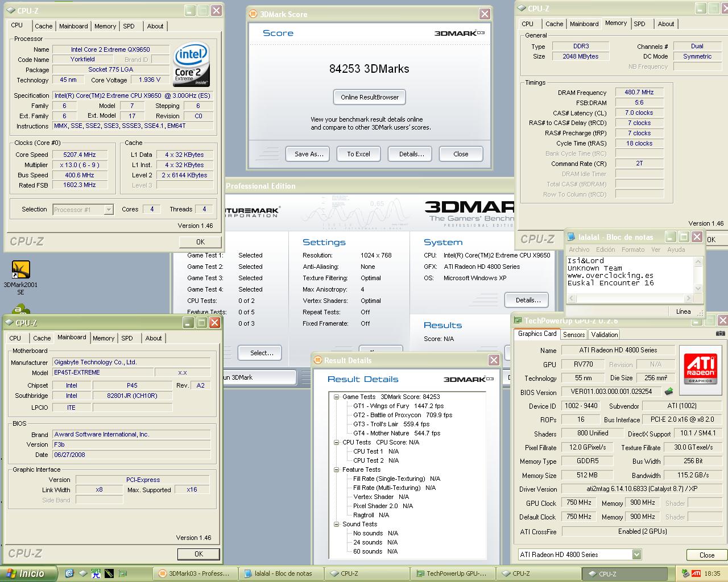
Task: Click the To Excel button
Action: tap(358, 154)
